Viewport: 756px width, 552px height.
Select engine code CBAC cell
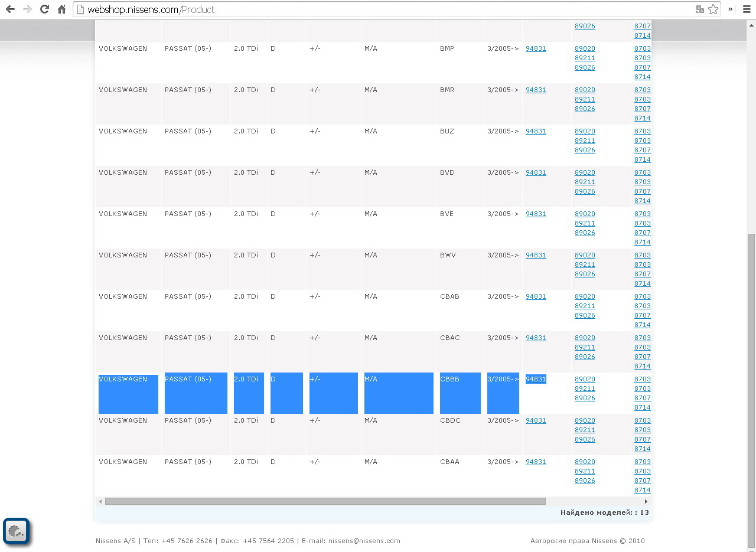click(449, 338)
